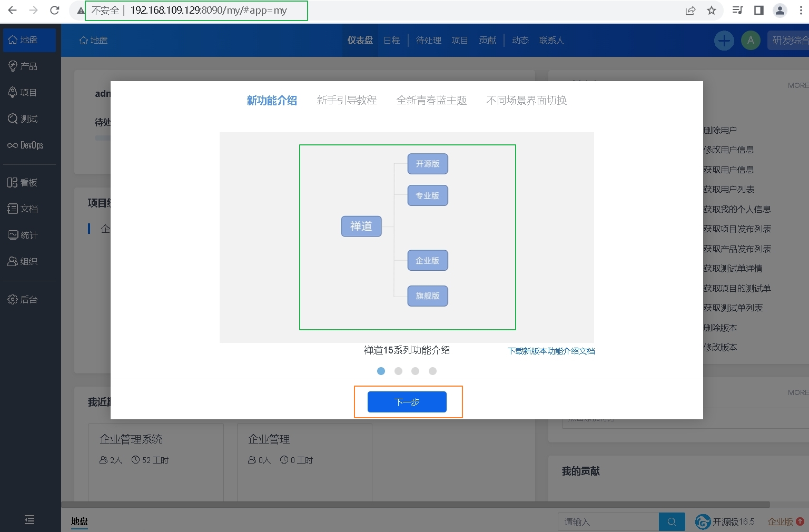
Task: Click the 获取我的个人信息 entry
Action: (x=737, y=209)
